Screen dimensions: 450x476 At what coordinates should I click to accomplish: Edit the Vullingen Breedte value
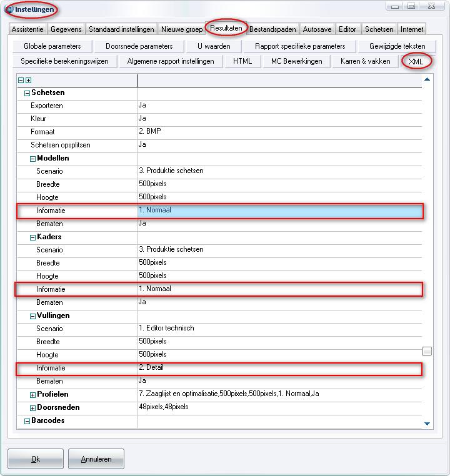(279, 342)
